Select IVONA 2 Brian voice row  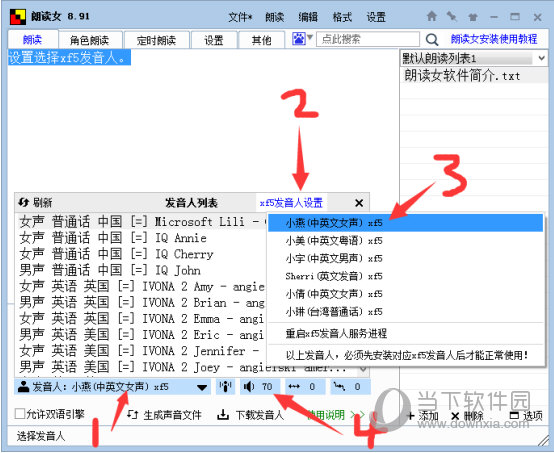tap(141, 303)
